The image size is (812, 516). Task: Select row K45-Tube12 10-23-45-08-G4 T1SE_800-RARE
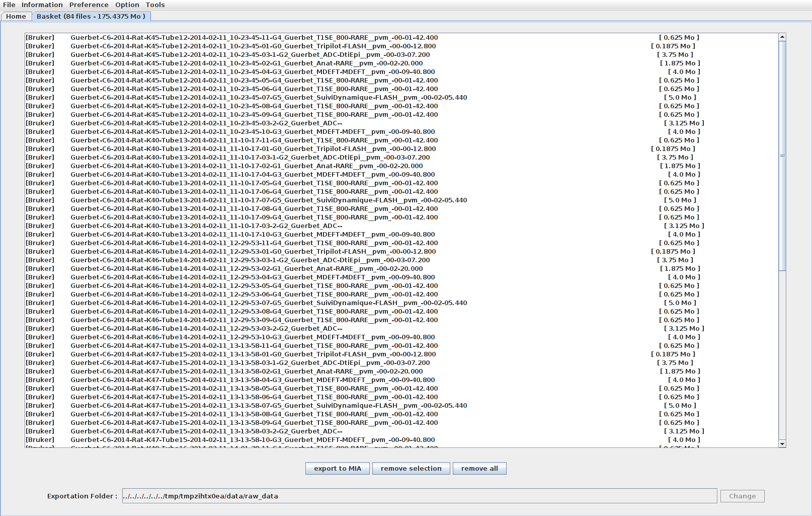[x=401, y=106]
